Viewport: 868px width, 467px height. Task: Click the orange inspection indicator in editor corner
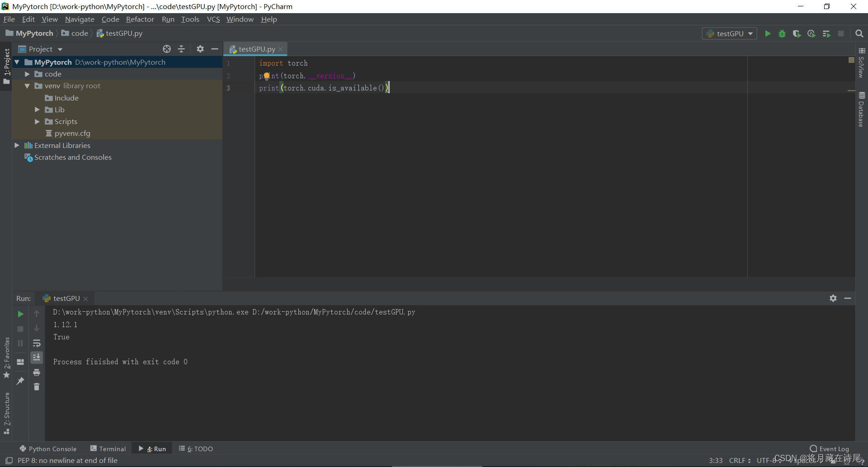(851, 60)
